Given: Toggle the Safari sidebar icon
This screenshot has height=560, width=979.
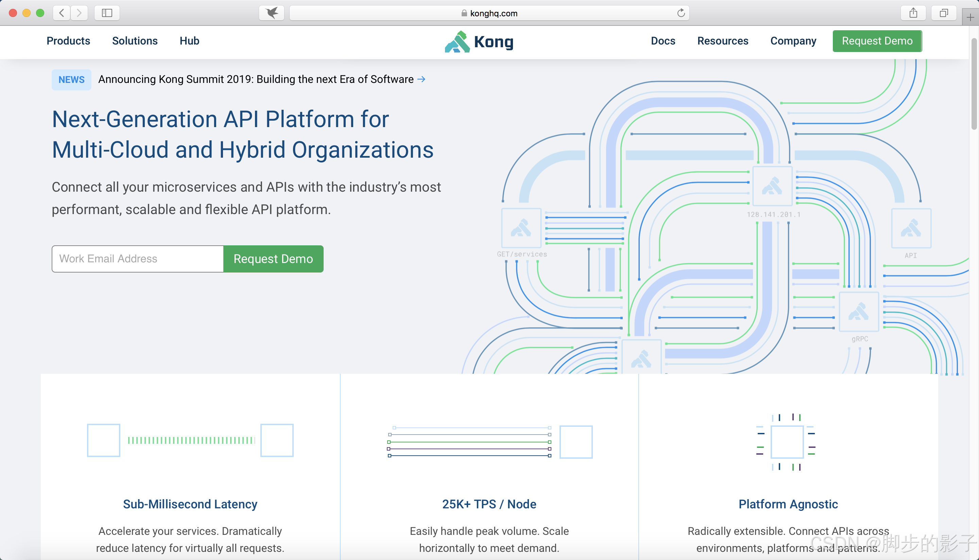Looking at the screenshot, I should (107, 13).
